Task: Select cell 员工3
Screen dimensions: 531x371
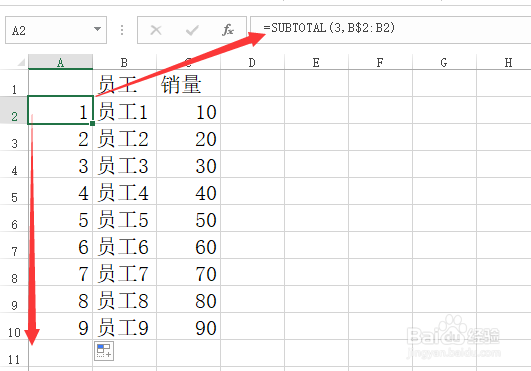Action: [124, 165]
